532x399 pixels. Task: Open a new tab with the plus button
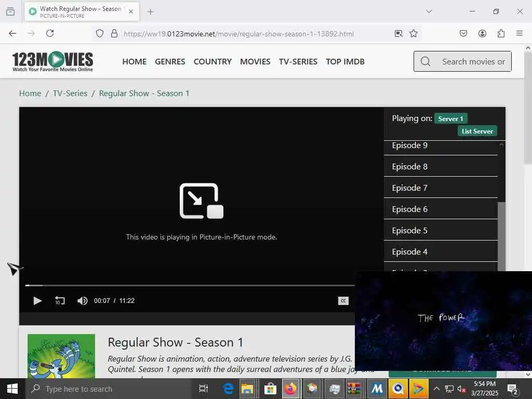[150, 11]
